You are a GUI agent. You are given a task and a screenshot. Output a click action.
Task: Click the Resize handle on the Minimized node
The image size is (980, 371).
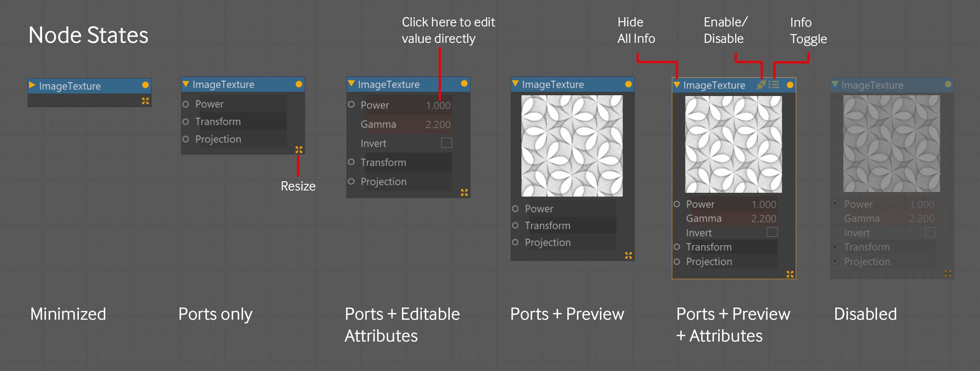pyautogui.click(x=145, y=101)
